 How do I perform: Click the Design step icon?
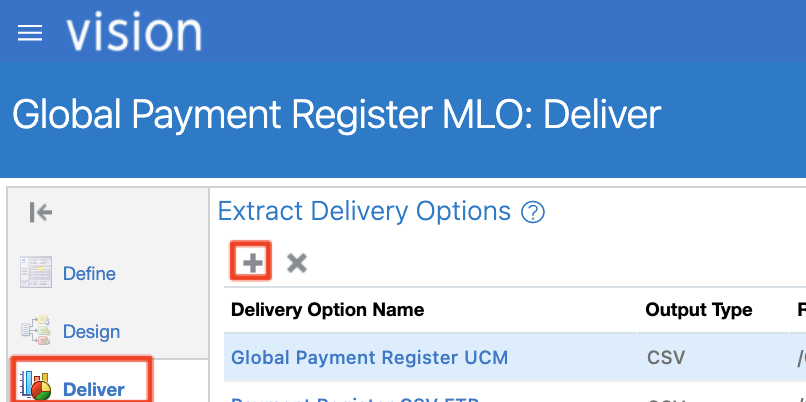(35, 331)
